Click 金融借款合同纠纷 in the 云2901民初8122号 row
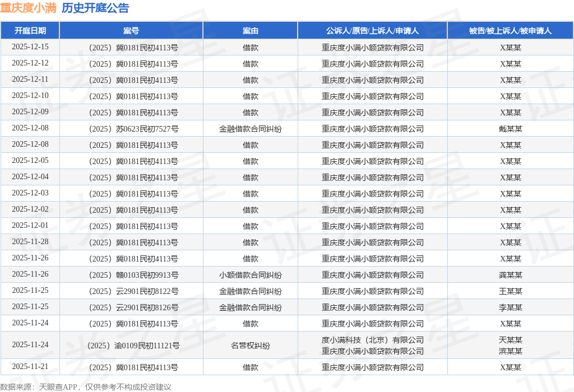Screen dimensions: 574x392 coord(251,291)
